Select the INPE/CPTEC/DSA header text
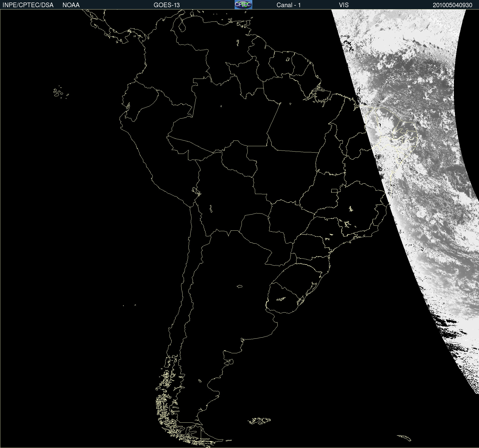 (x=28, y=5)
